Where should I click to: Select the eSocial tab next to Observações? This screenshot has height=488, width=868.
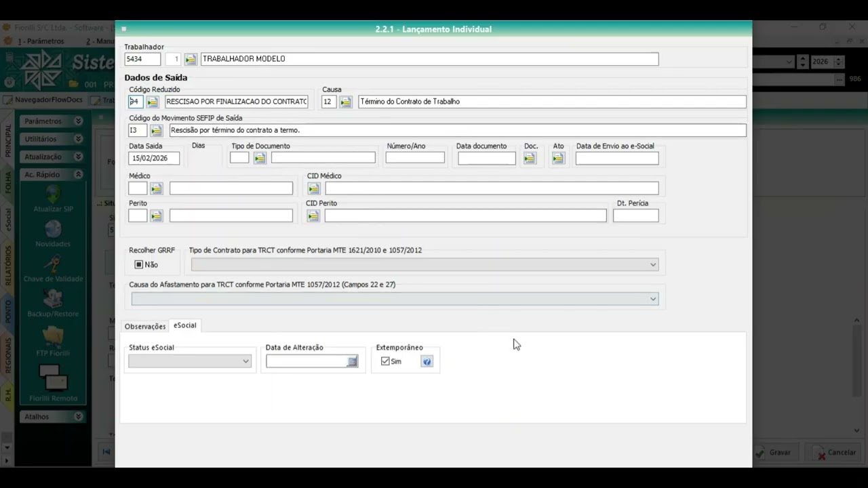[185, 325]
